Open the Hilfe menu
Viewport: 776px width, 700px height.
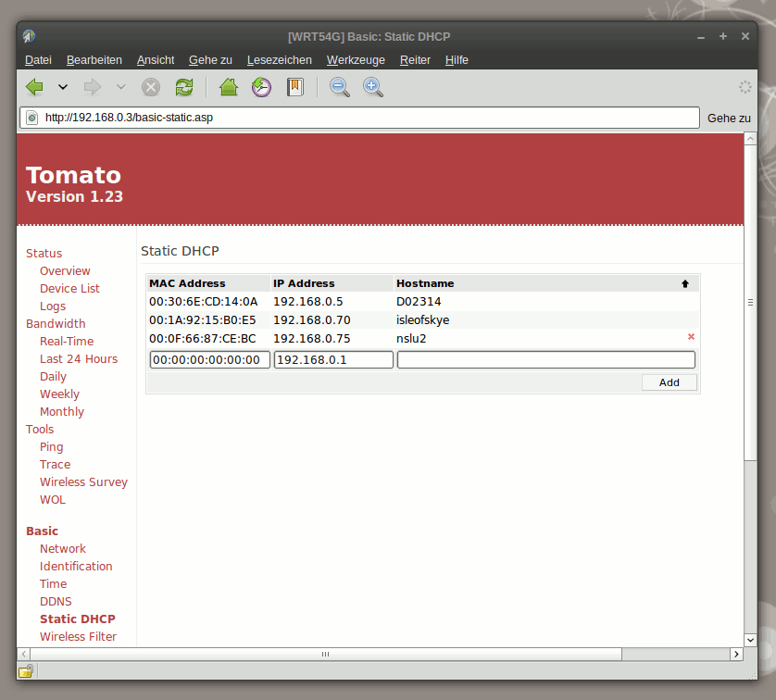[457, 60]
